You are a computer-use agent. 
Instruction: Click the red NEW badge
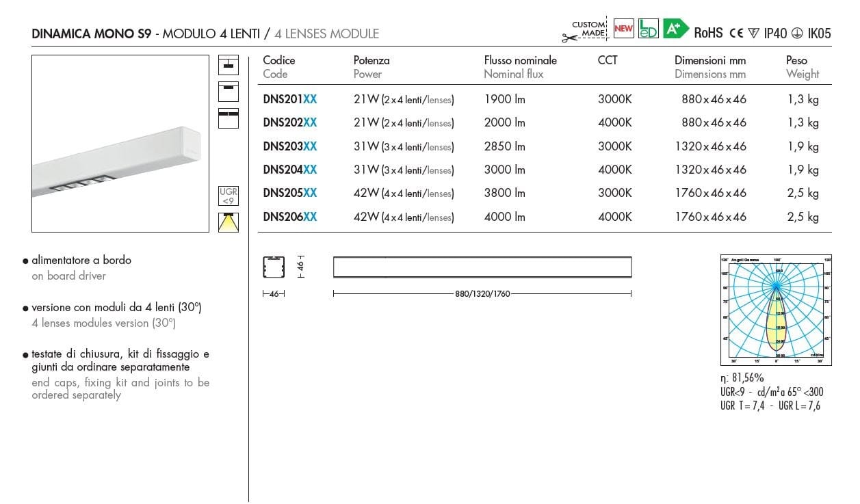click(x=623, y=28)
